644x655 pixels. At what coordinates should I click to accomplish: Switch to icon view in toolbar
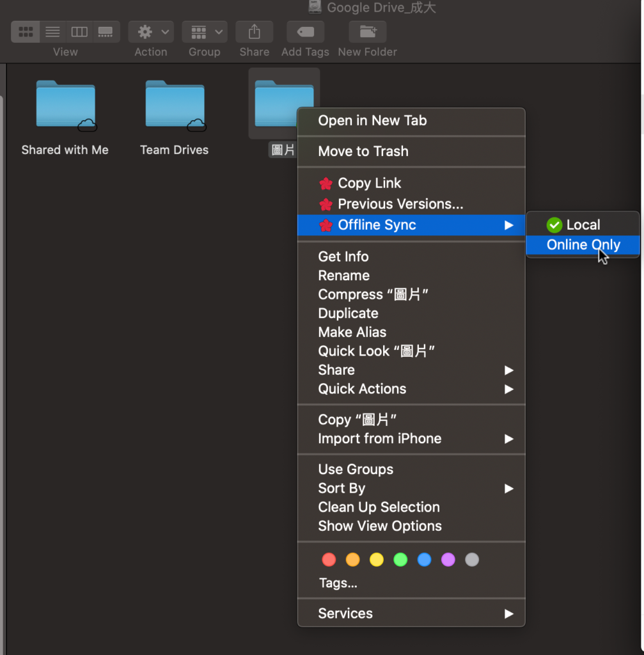click(x=26, y=31)
